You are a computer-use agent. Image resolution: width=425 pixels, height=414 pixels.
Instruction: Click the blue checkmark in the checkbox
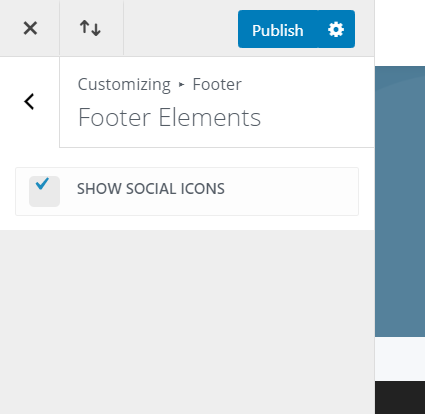point(42,183)
